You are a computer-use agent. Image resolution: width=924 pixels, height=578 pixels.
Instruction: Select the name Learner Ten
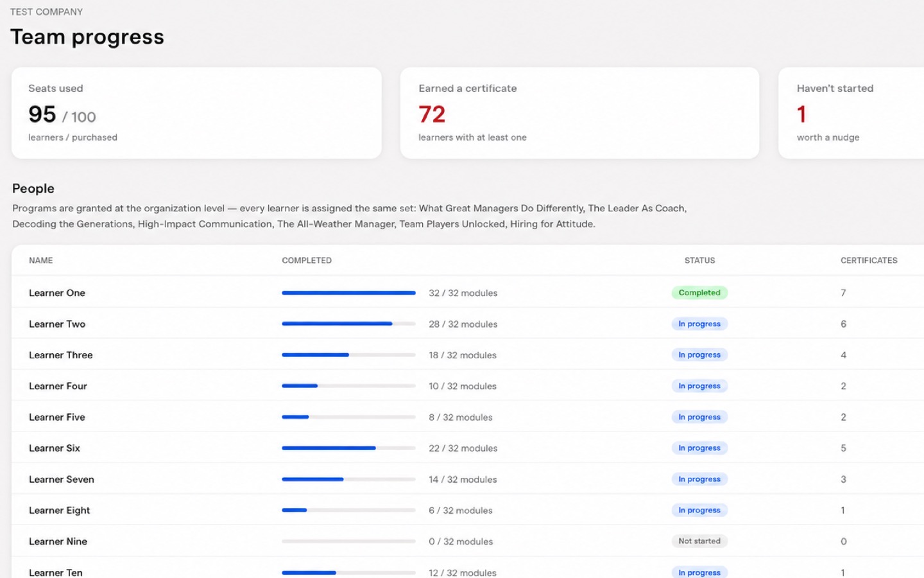click(56, 572)
